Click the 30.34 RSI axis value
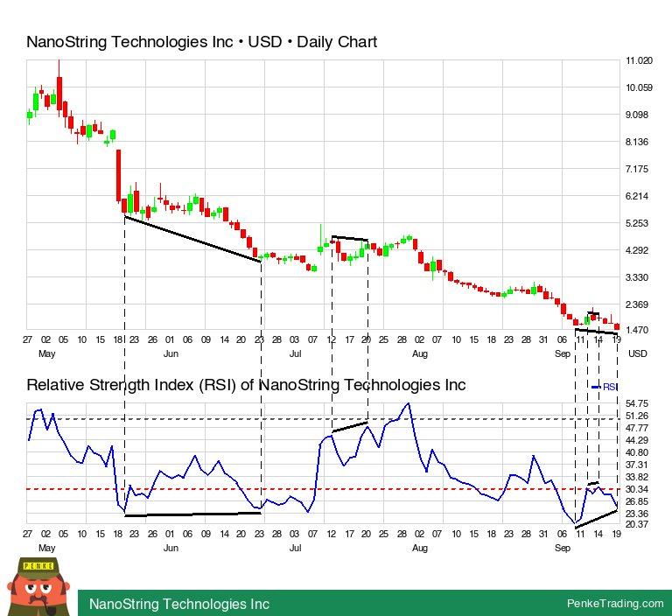This screenshot has height=616, width=672. (x=637, y=489)
